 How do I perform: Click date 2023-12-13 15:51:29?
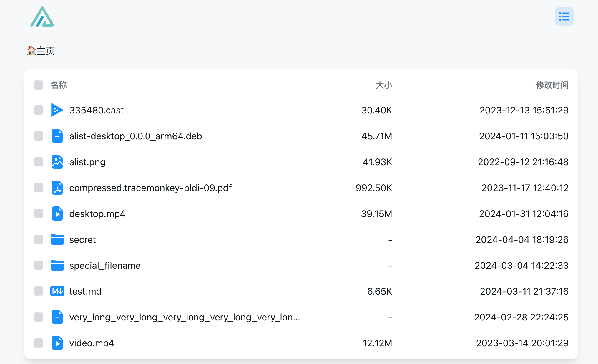tap(524, 110)
